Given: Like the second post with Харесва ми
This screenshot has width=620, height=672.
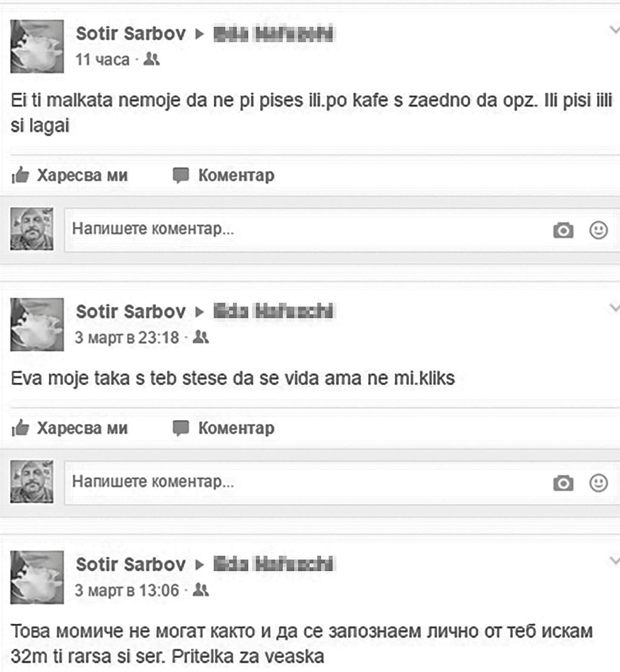Looking at the screenshot, I should click(69, 428).
